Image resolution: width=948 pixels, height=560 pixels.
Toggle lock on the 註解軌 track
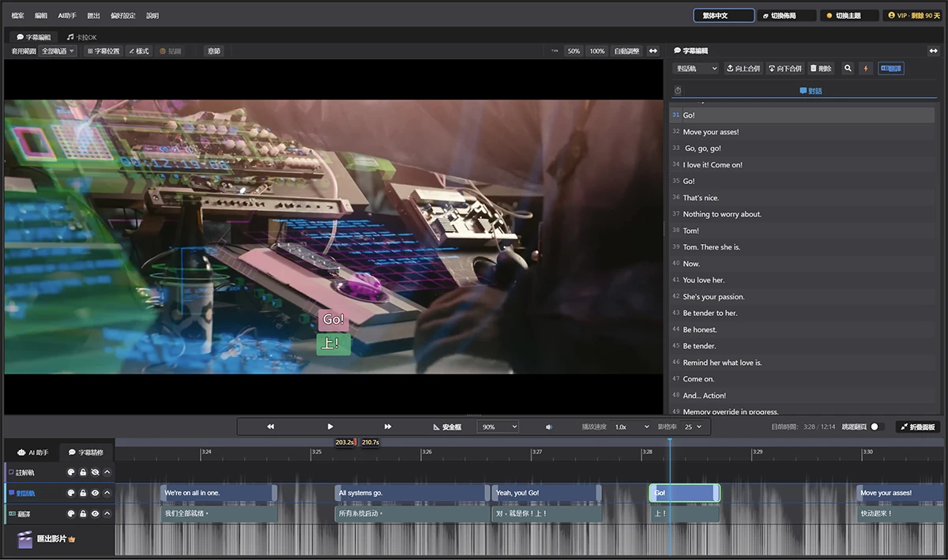83,472
